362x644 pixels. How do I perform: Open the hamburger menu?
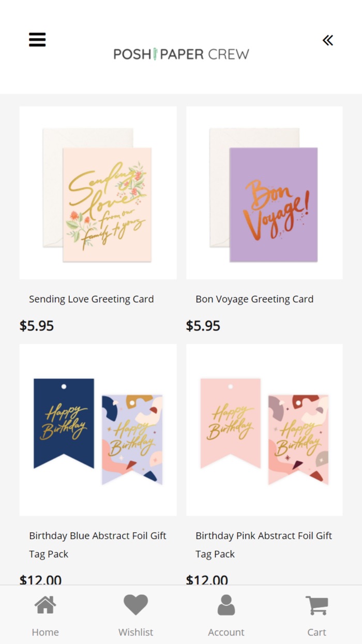[37, 39]
